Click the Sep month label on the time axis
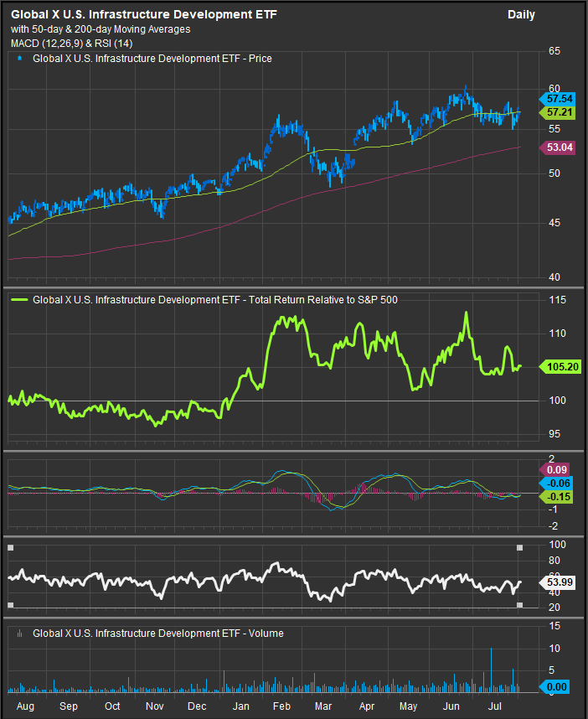Screen dimensions: 588x719 69,706
